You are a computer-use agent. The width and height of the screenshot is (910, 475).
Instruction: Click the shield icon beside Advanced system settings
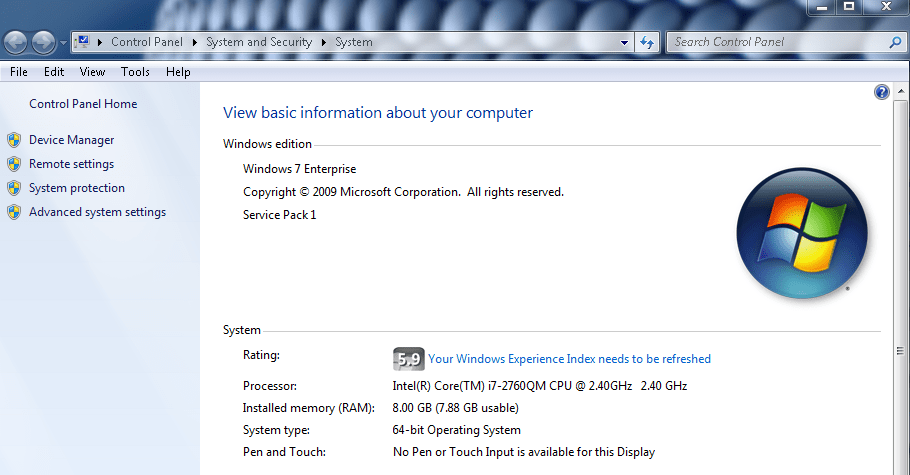click(15, 212)
